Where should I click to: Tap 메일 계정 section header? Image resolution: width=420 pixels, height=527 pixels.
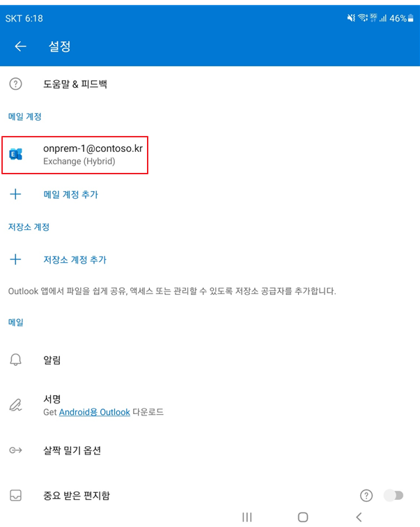[x=25, y=116]
